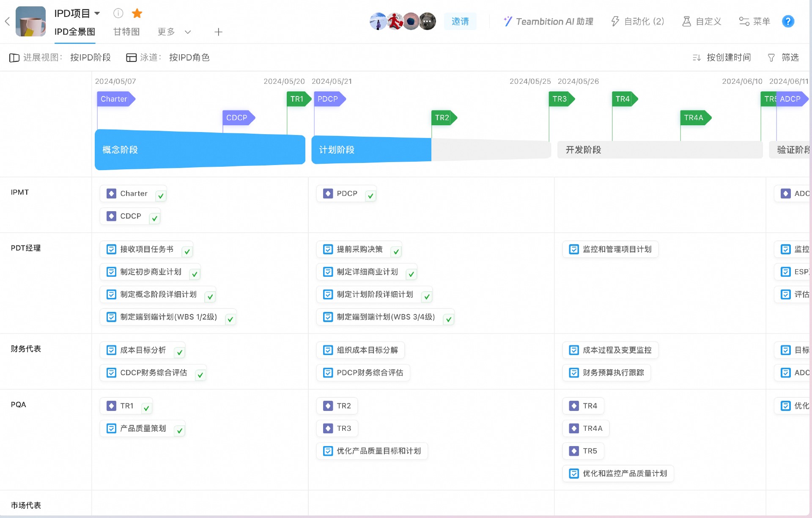The image size is (812, 518).
Task: Click the milestone icon on TR3 card
Action: pyautogui.click(x=328, y=428)
